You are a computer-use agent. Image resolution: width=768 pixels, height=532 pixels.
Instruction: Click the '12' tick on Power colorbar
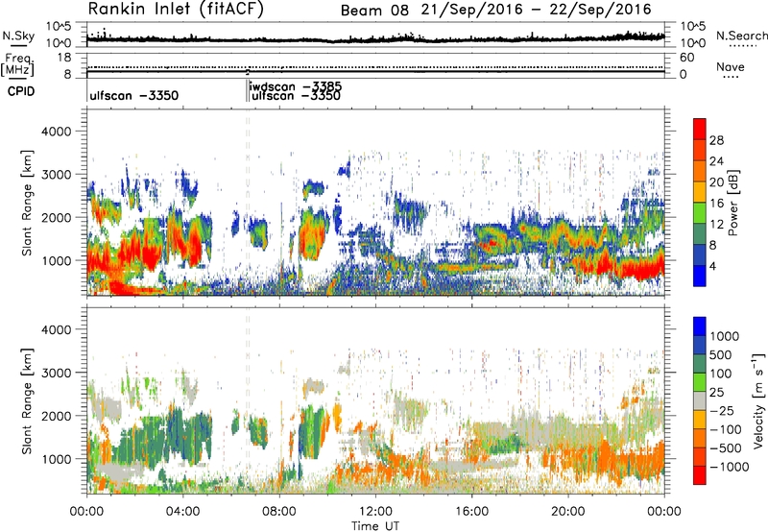click(716, 225)
